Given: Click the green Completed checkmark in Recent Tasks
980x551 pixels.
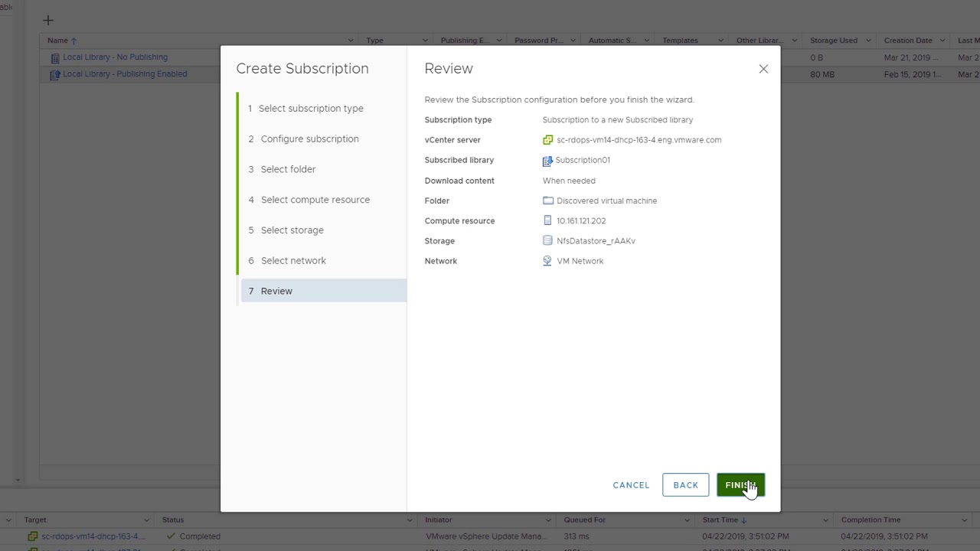Looking at the screenshot, I should tap(171, 536).
